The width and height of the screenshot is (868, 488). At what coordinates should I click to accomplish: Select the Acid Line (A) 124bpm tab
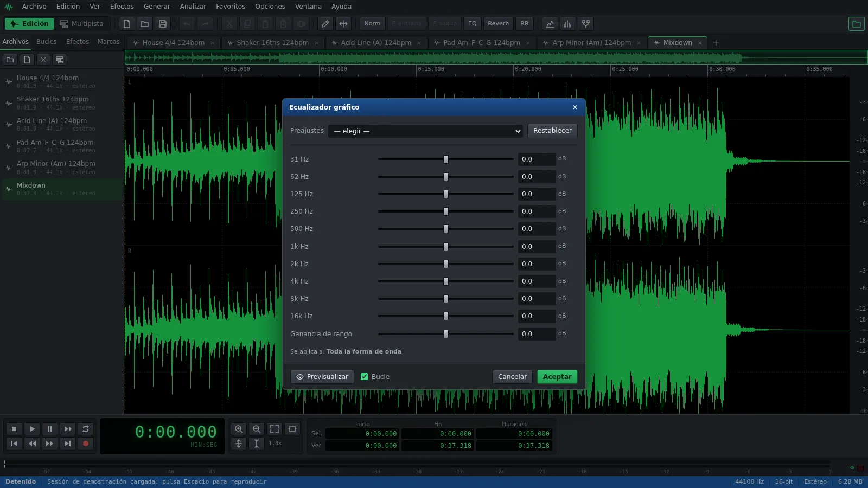coord(376,43)
